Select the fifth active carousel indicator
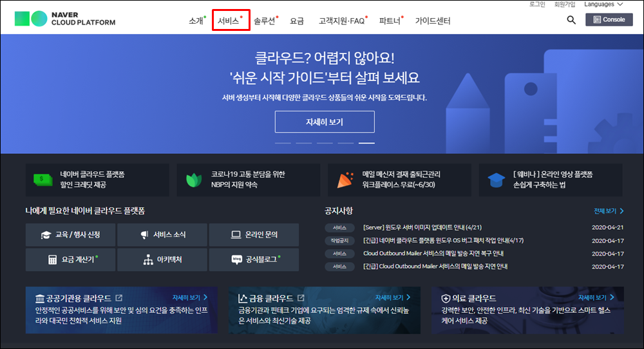The width and height of the screenshot is (644, 349). click(x=366, y=143)
